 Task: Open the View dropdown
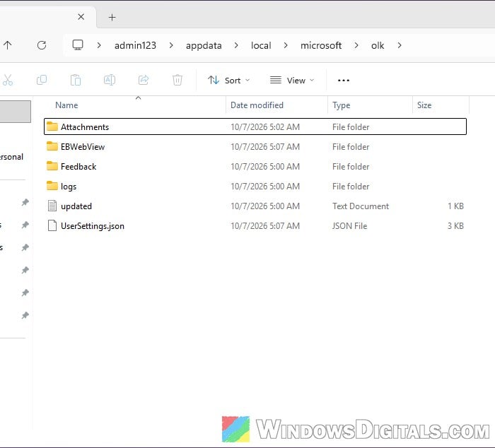[x=292, y=81]
